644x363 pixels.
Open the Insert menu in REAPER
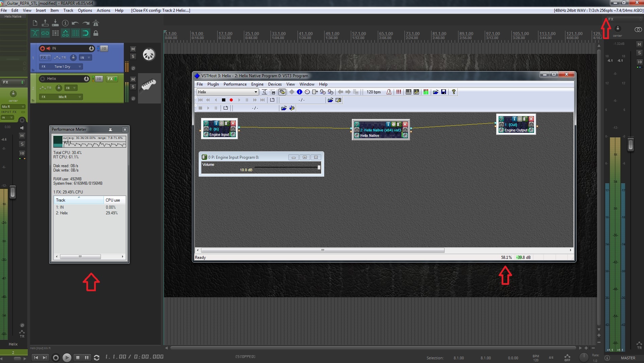(x=41, y=10)
